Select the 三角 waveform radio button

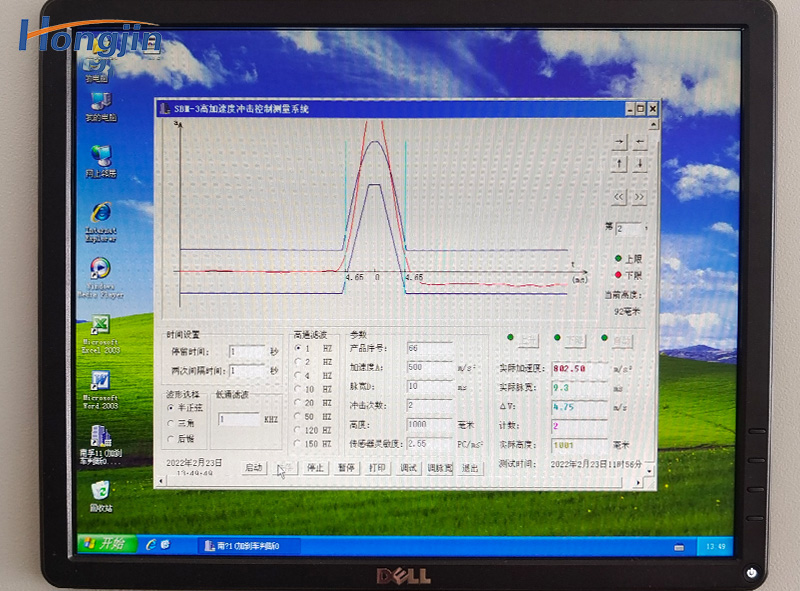[170, 424]
